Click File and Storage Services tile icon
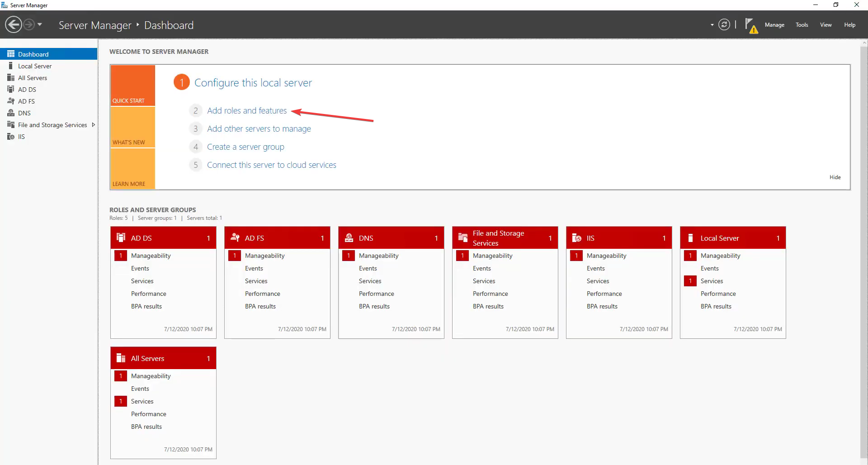This screenshot has height=465, width=868. [x=462, y=237]
